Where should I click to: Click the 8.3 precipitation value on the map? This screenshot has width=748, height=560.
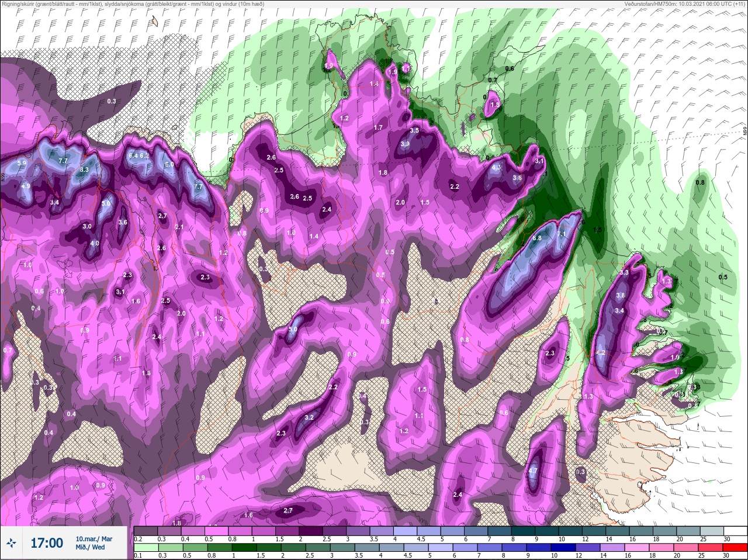[x=84, y=170]
